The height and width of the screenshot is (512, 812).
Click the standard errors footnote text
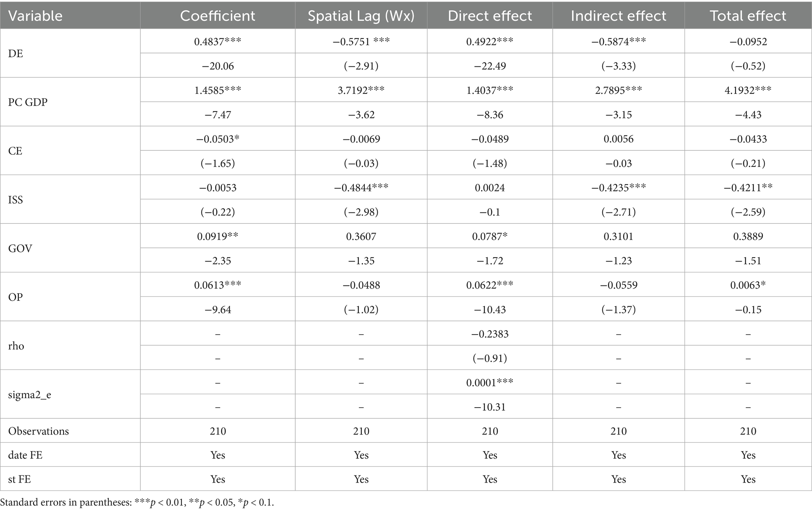point(137,503)
